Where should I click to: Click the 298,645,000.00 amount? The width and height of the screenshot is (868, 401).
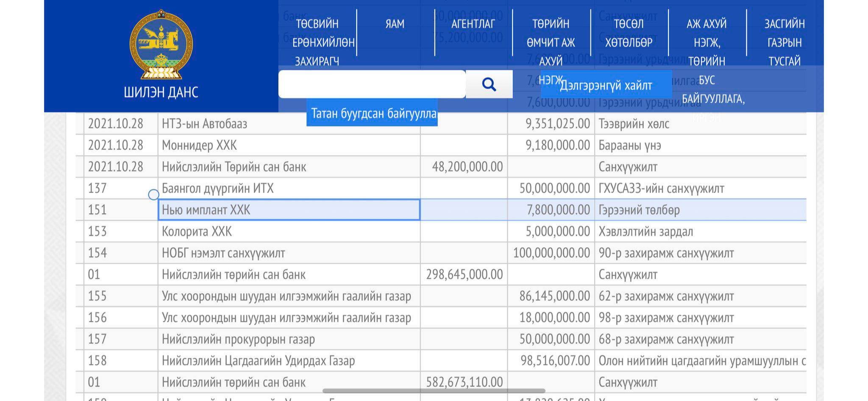pos(465,274)
